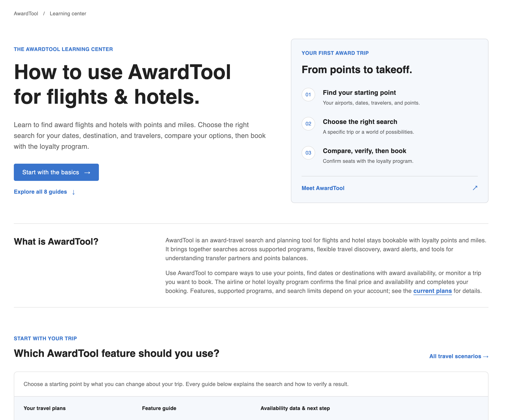Viewport: 507px width, 420px height.
Task: Click the Which AwardTool feature should you use heading
Action: pos(116,353)
